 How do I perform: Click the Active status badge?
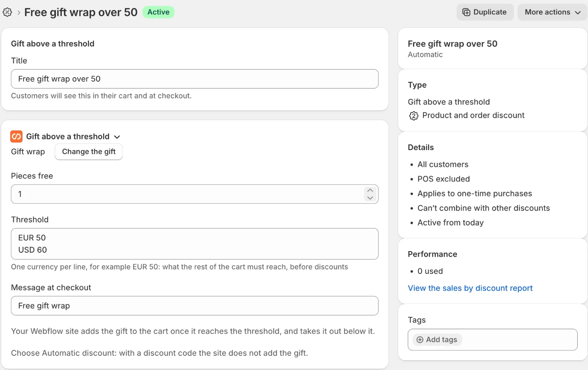click(x=158, y=12)
